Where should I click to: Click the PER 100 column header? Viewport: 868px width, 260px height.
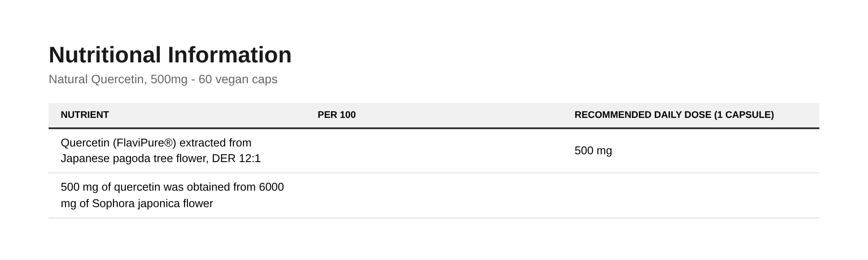336,115
